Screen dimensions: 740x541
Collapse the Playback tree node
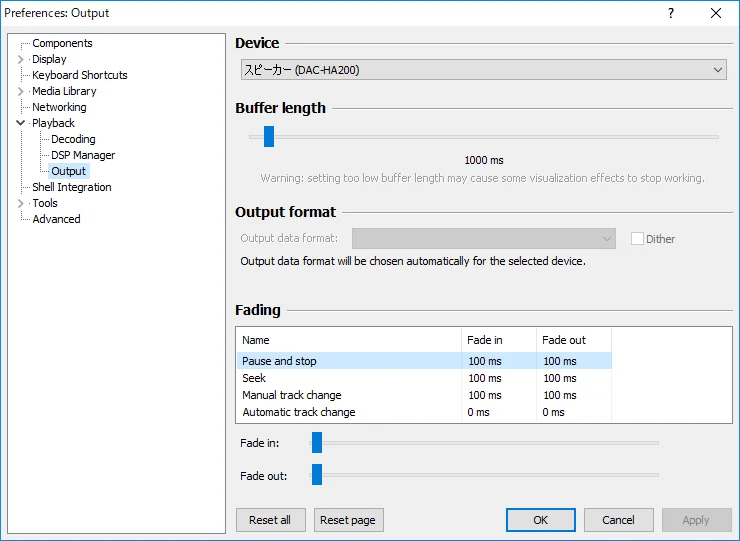coord(21,123)
